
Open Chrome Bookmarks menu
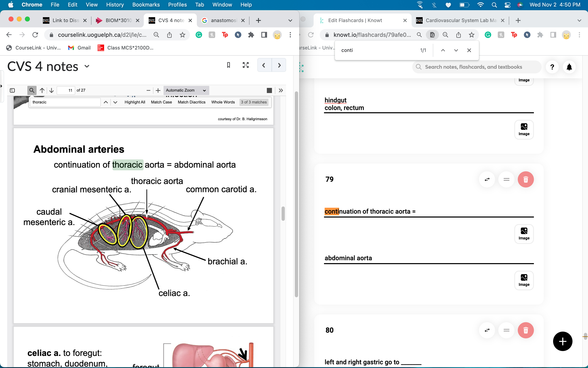146,5
